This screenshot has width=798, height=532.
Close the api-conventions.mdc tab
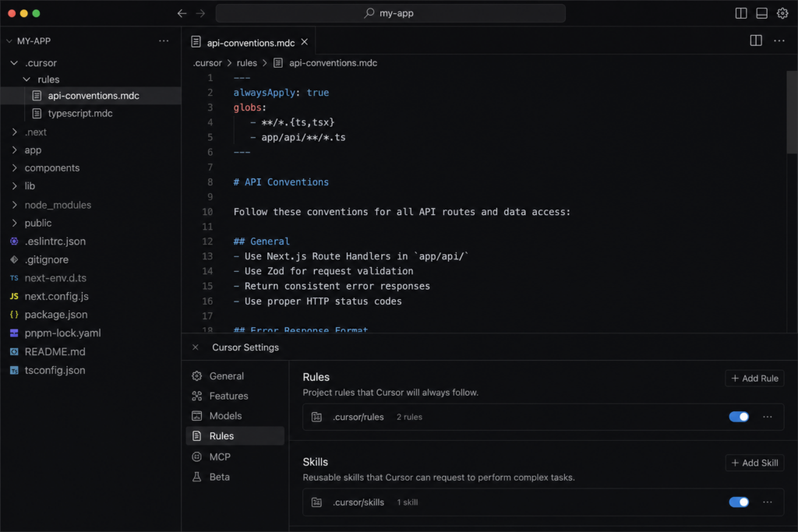point(305,42)
